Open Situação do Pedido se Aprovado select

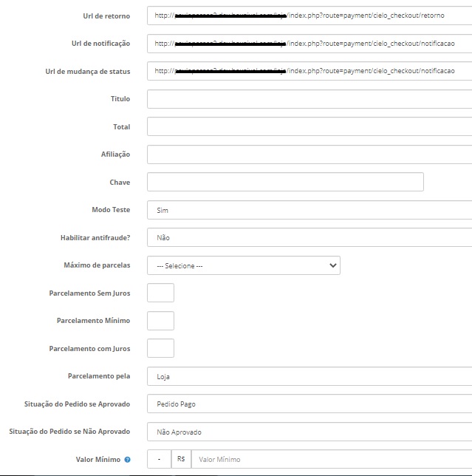[309, 404]
